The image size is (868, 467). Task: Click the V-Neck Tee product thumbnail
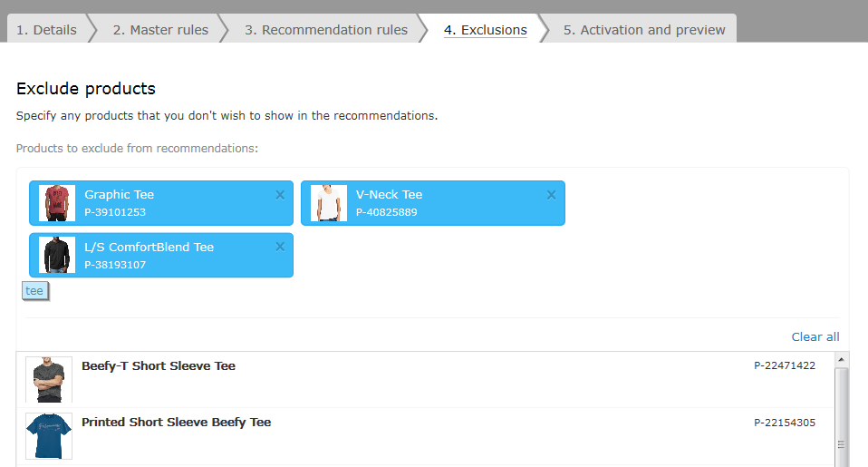coord(329,203)
